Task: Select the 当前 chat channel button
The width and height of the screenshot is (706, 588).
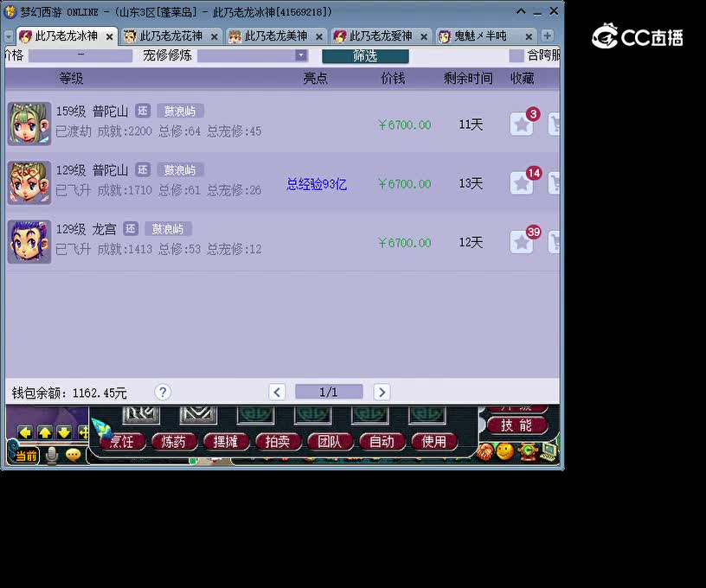Action: coord(26,456)
